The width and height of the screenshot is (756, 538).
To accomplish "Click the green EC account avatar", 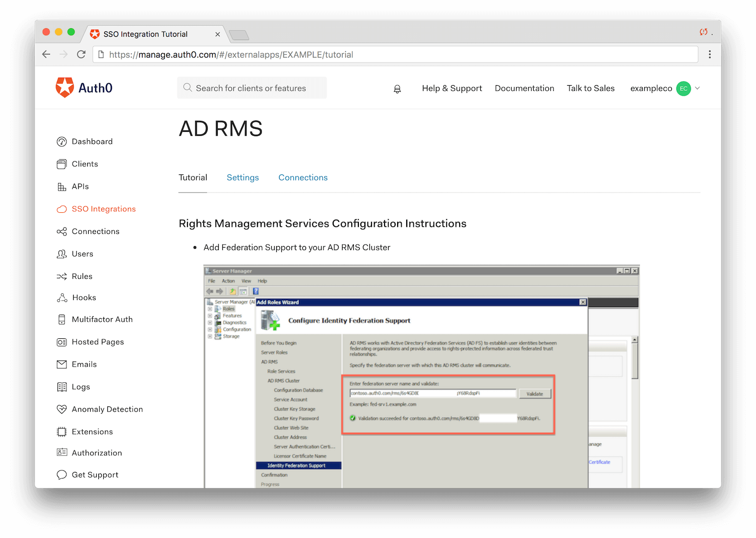I will [683, 88].
